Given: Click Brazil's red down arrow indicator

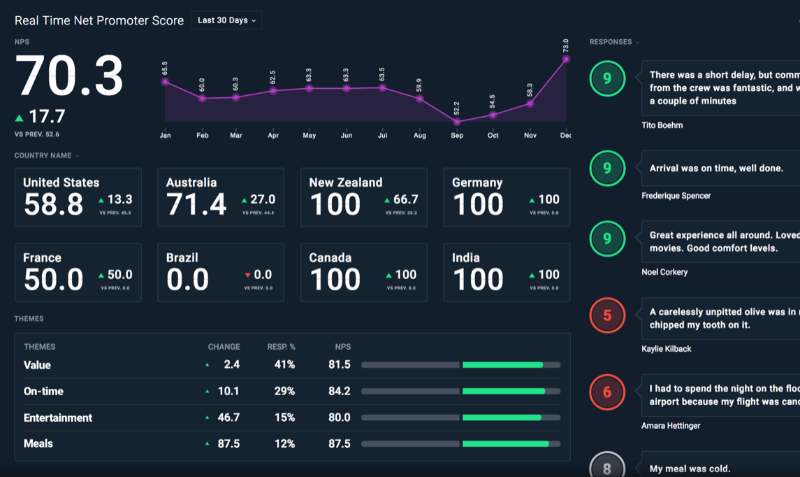Looking at the screenshot, I should [246, 275].
